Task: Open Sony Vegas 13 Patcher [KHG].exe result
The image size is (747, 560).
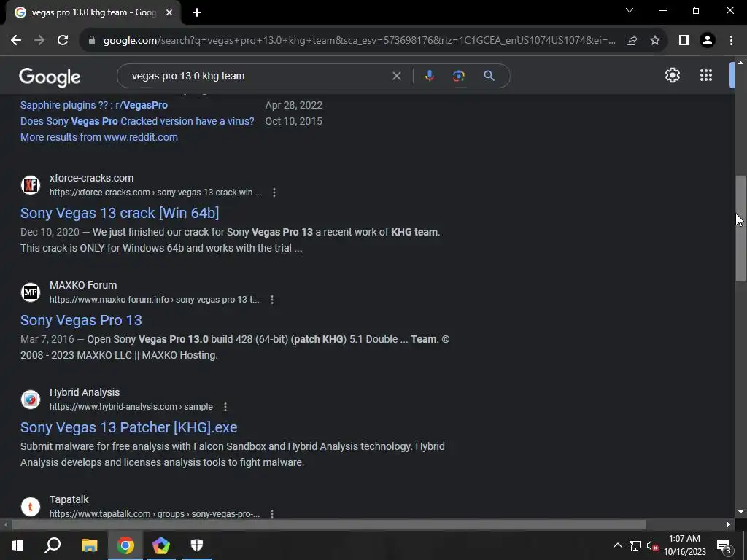Action: [x=128, y=427]
